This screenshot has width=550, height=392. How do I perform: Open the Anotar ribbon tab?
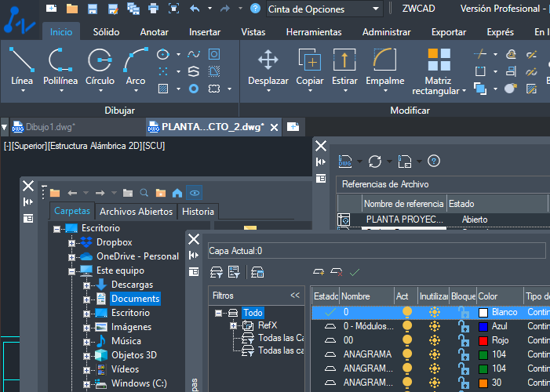154,32
